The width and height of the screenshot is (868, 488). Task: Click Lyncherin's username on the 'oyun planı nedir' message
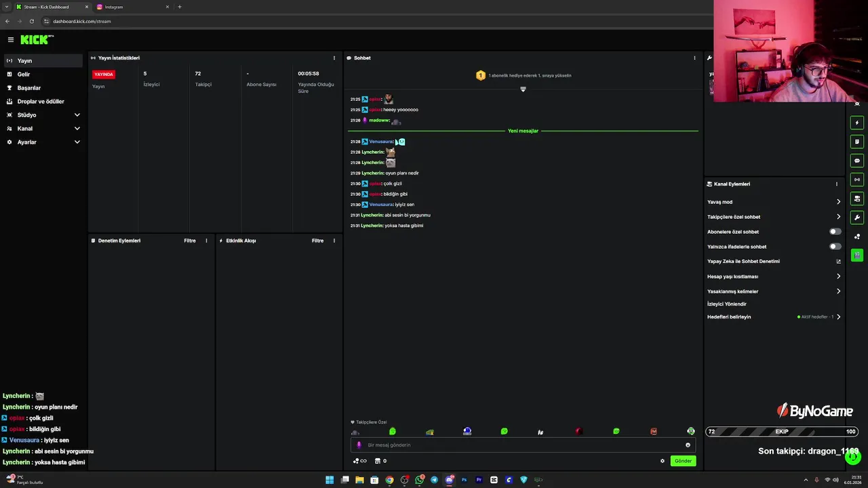[372, 173]
